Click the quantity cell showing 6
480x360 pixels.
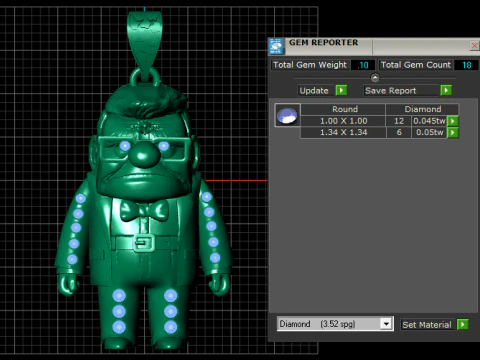click(399, 133)
